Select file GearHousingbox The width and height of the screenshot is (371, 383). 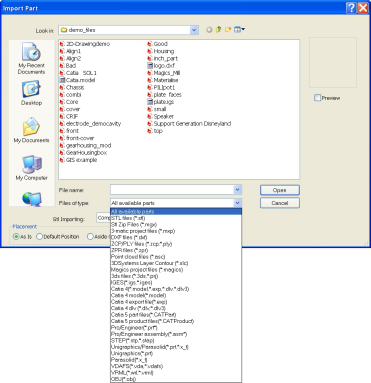click(x=86, y=153)
